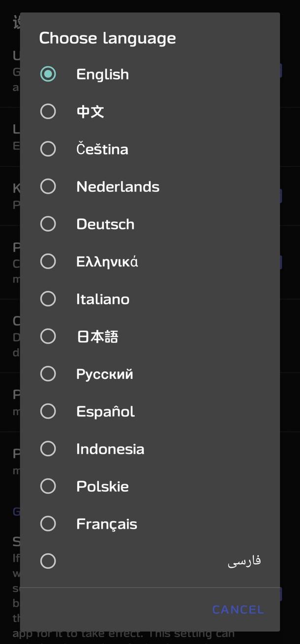Screen dimensions: 300x644
Task: Tap CANCEL to dismiss the language dialog
Action: tap(238, 609)
